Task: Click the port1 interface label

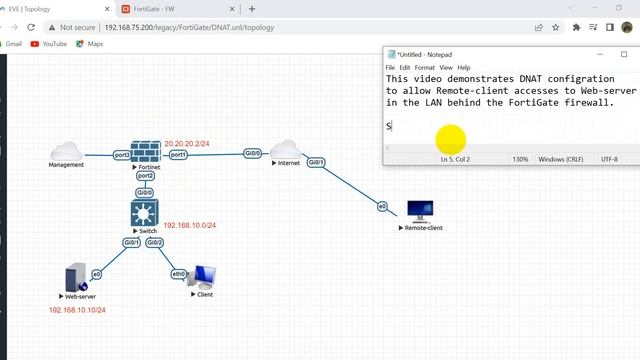Action: point(178,155)
